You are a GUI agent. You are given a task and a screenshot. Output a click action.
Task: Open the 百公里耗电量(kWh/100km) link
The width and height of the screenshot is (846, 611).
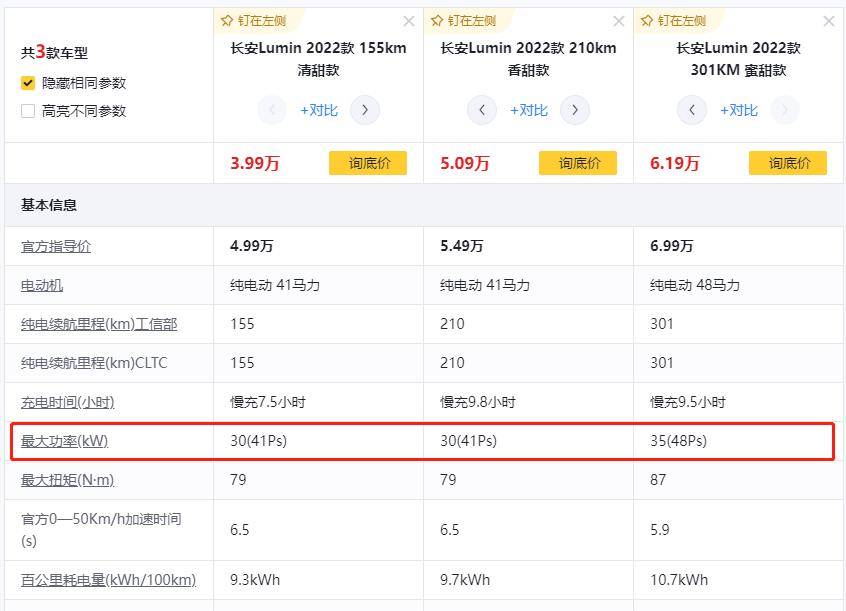click(x=108, y=580)
